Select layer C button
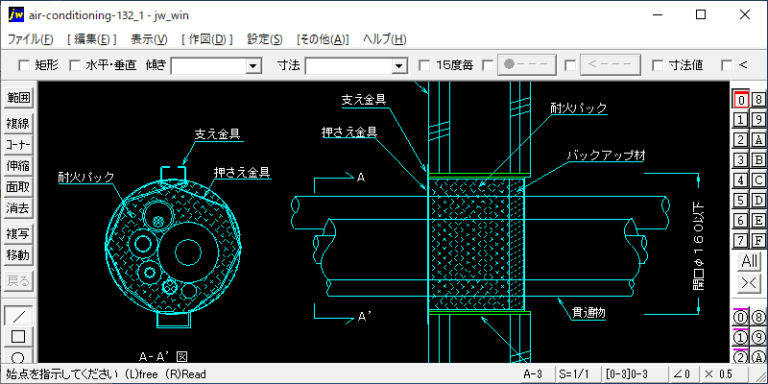 759,180
